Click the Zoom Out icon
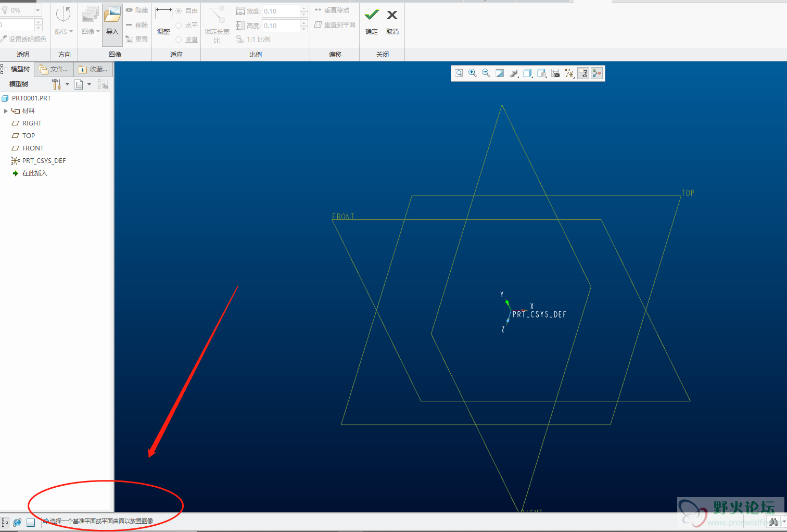Screen dimensions: 787x532 (x=486, y=73)
